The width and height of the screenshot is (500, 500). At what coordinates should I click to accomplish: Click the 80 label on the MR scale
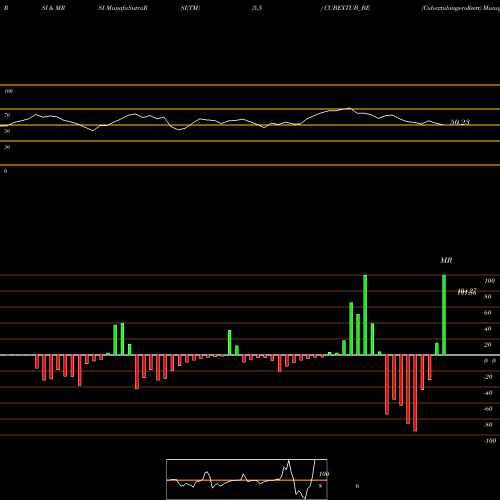click(x=488, y=297)
